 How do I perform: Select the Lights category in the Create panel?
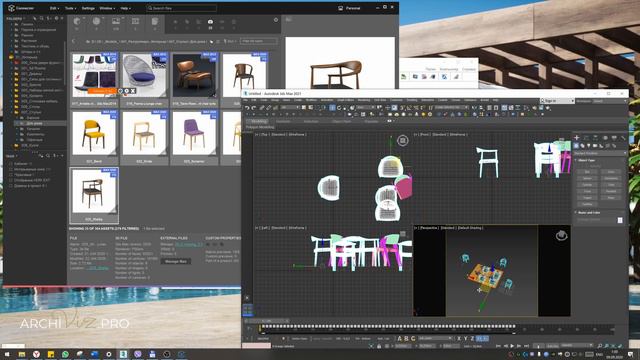click(589, 145)
